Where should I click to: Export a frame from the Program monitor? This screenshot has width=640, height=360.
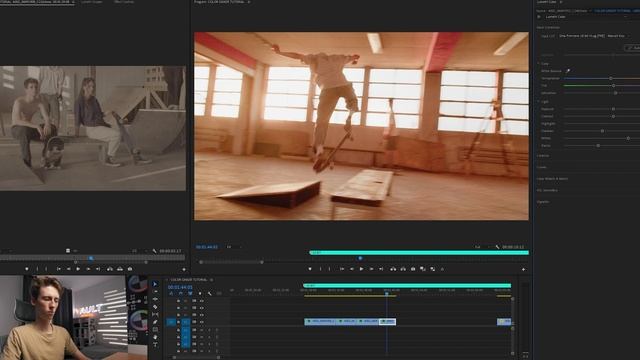tap(413, 269)
